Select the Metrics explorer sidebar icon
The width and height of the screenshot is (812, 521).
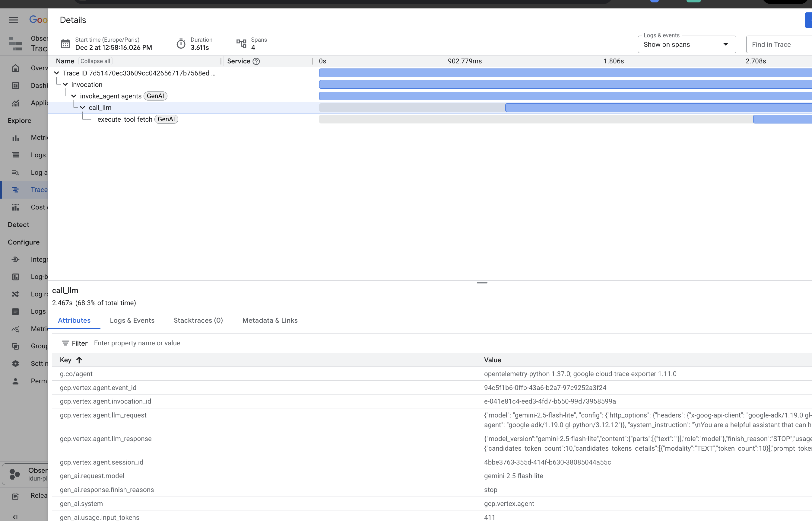pos(16,138)
